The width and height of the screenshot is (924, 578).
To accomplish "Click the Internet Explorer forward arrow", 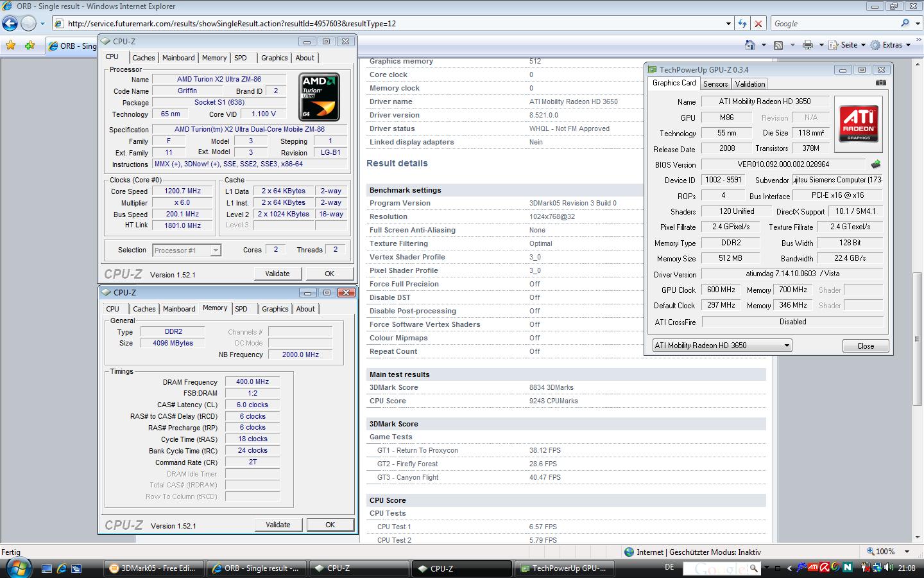I will click(x=28, y=24).
